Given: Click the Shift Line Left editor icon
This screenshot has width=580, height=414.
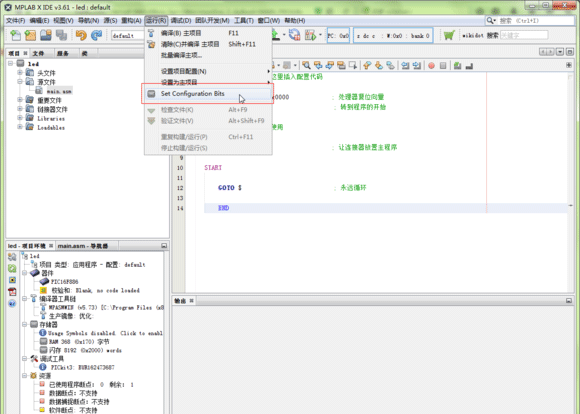Looking at the screenshot, I should [405, 65].
